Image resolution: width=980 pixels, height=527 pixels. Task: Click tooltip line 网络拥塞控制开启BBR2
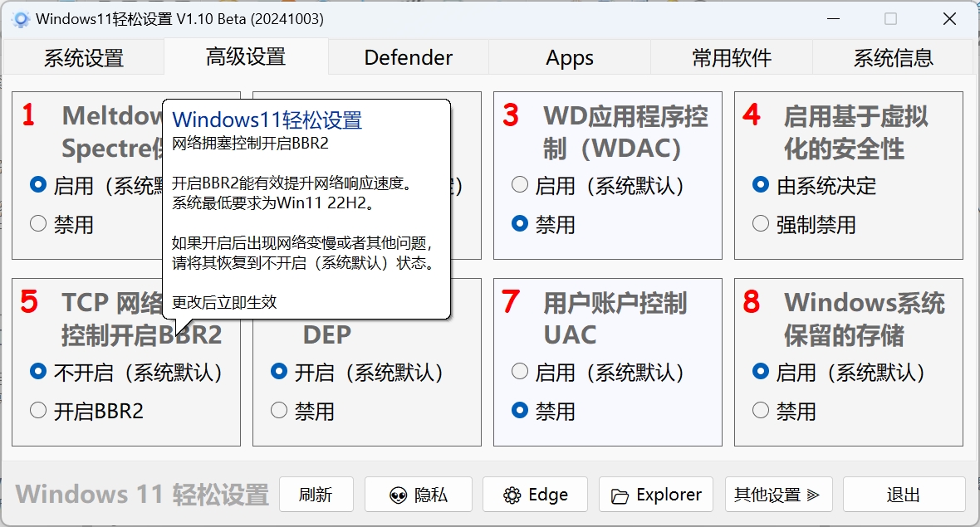(250, 144)
